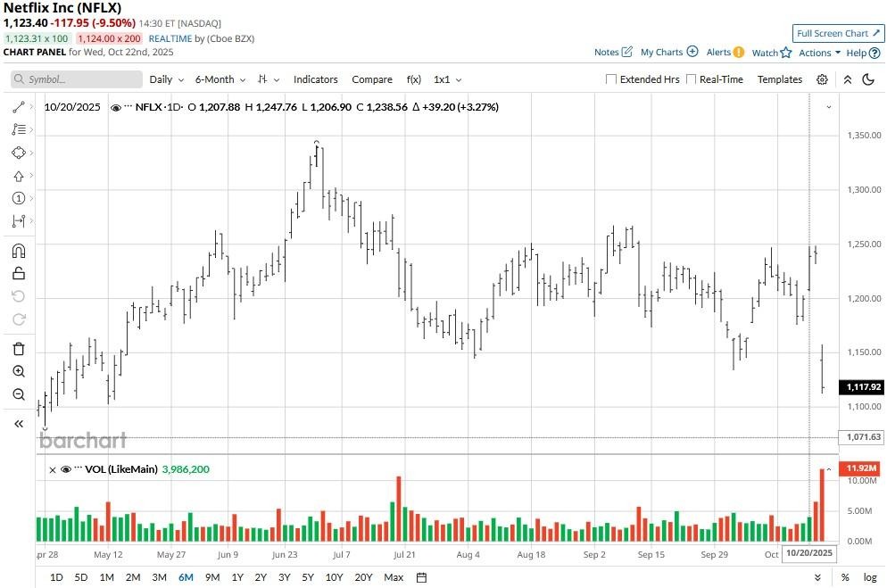This screenshot has height=588, width=887.
Task: Delete drawings with the trash icon
Action: pyautogui.click(x=18, y=348)
